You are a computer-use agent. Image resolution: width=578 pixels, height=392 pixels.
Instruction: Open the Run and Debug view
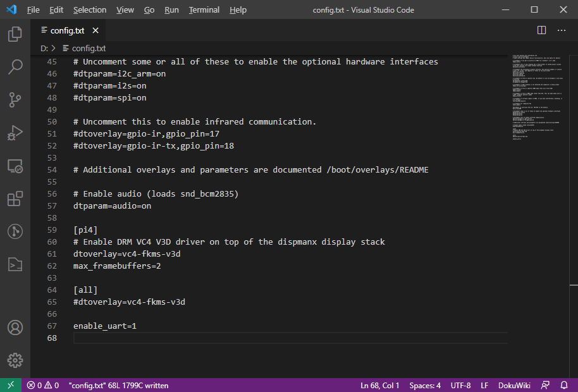tap(15, 133)
